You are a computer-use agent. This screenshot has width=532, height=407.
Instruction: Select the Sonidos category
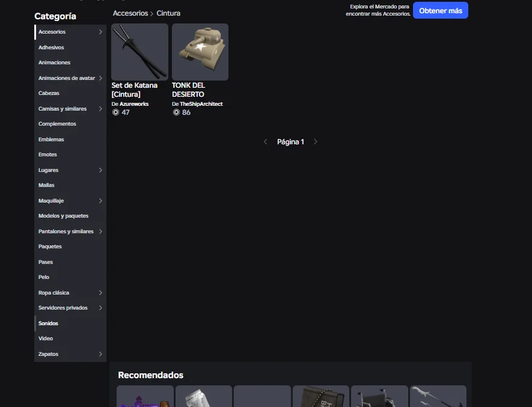48,323
